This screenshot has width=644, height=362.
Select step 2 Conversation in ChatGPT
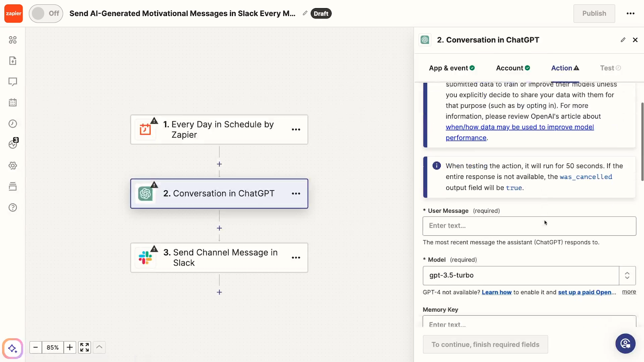tap(219, 193)
